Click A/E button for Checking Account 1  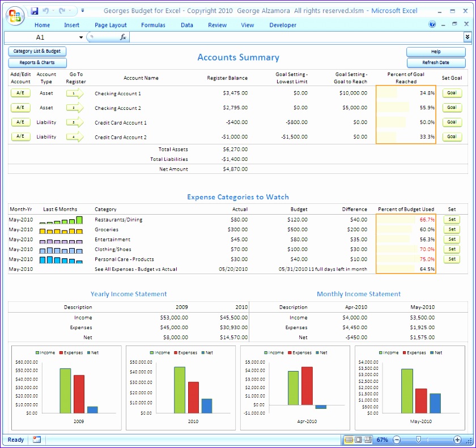tap(20, 93)
